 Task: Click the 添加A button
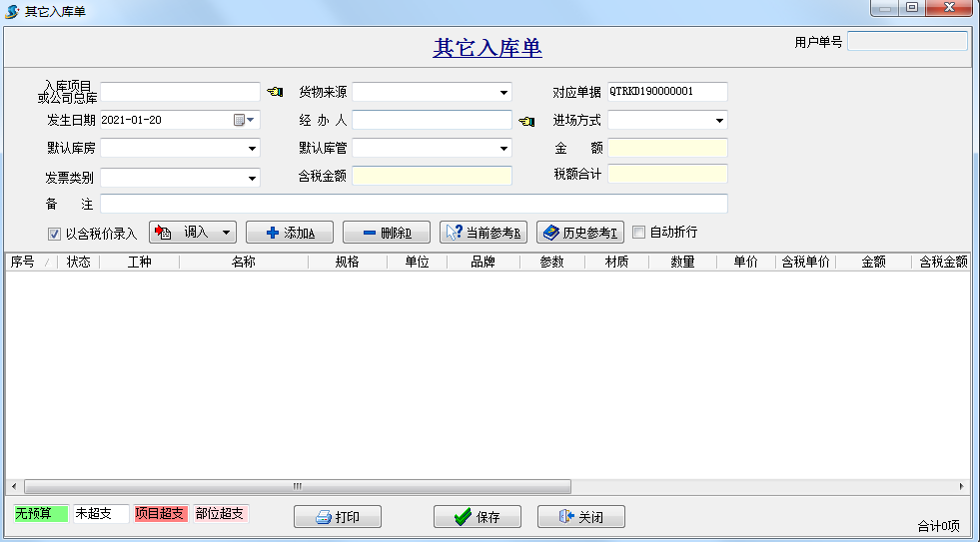tap(290, 233)
